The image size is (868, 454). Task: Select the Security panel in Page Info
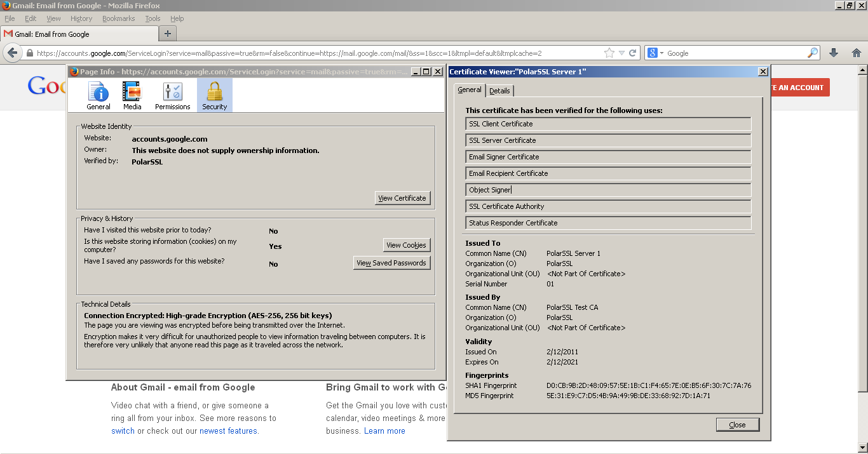point(215,96)
